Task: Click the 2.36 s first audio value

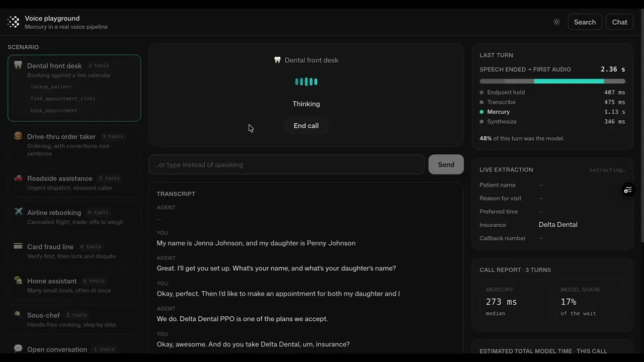Action: [x=613, y=69]
